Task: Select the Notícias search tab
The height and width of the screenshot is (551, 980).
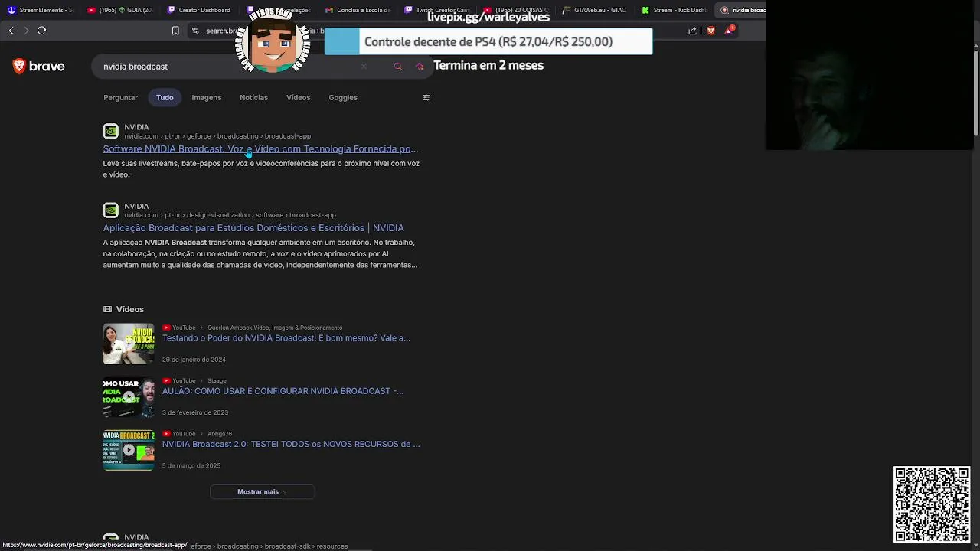Action: tap(253, 97)
